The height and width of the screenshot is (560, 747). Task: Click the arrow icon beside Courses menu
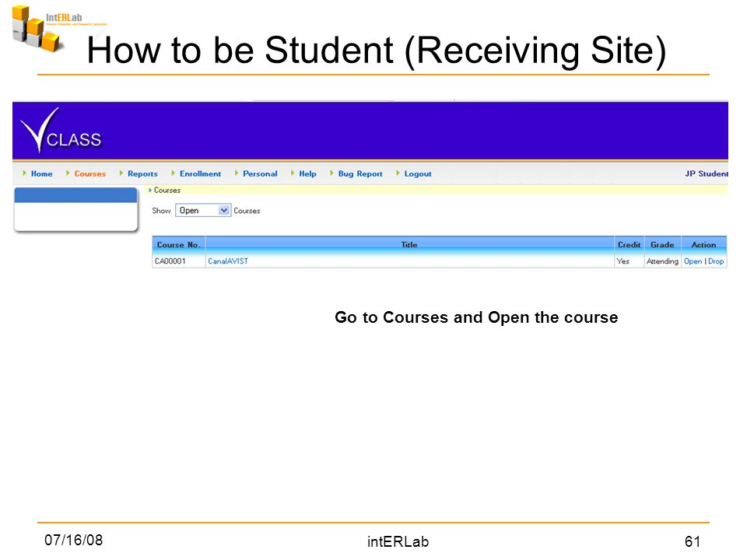[x=68, y=173]
